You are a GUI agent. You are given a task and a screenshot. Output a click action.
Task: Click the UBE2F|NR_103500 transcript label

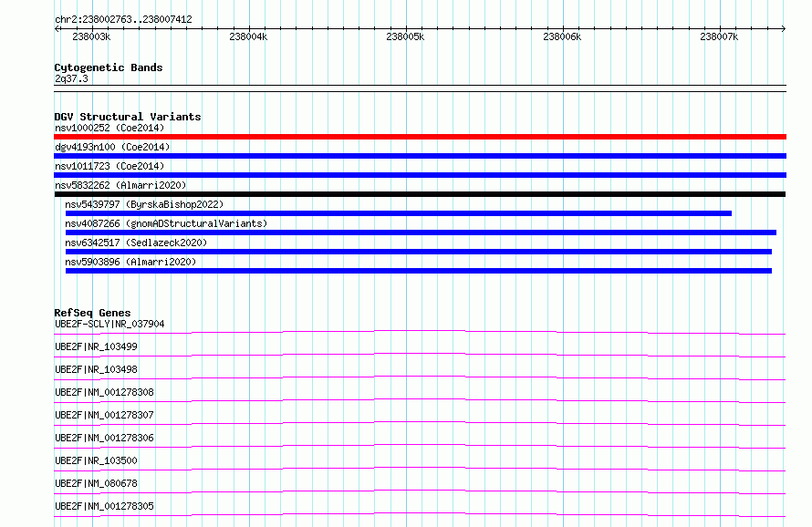pyautogui.click(x=96, y=460)
